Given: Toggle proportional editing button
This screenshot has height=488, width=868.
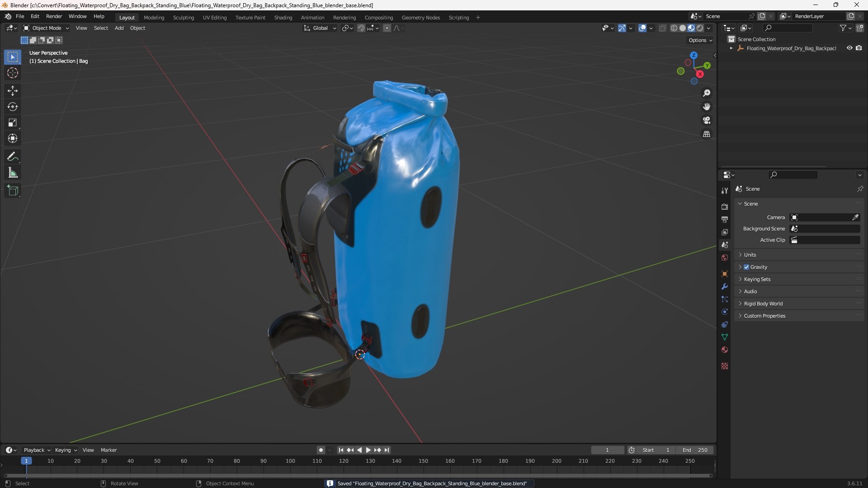Looking at the screenshot, I should tap(387, 28).
